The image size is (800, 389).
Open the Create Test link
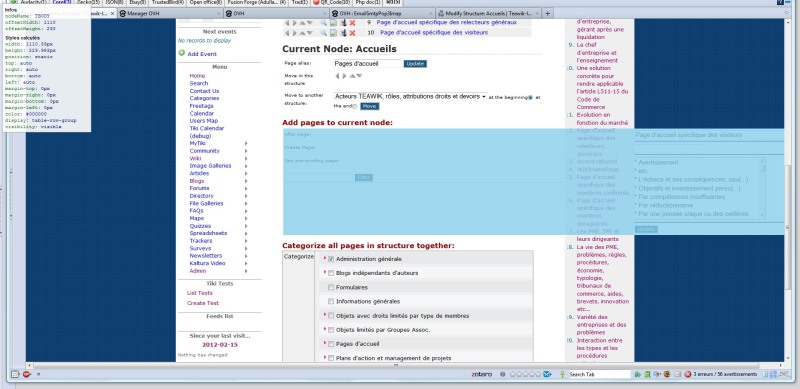(x=203, y=303)
